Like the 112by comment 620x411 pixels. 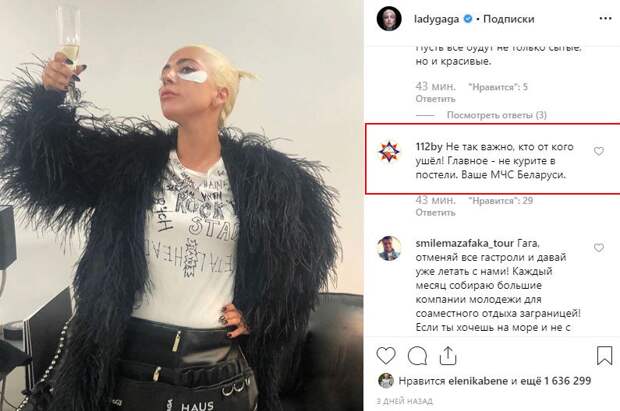click(x=599, y=151)
